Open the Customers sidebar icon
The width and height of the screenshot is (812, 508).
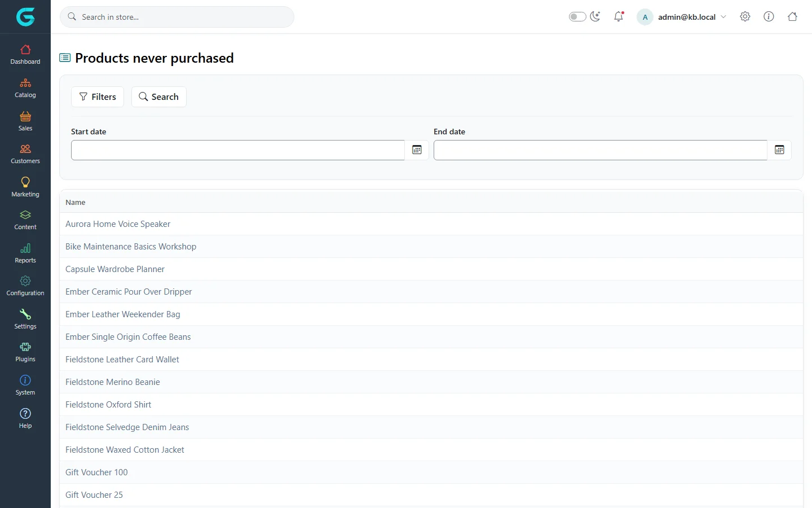tap(25, 149)
